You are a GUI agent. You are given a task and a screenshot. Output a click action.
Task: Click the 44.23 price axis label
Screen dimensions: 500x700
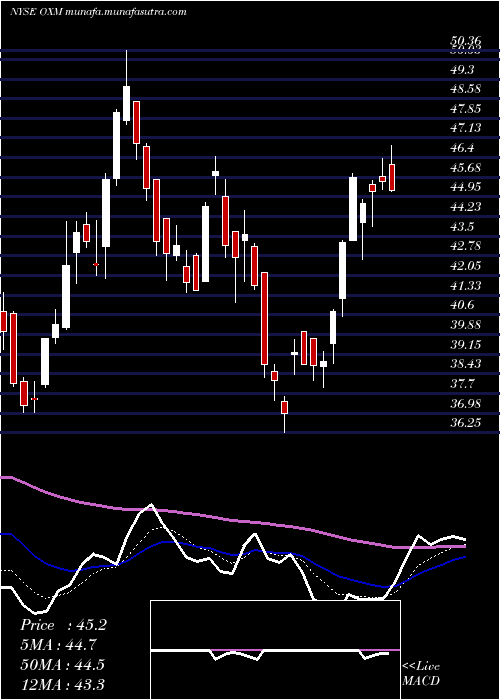coord(466,207)
